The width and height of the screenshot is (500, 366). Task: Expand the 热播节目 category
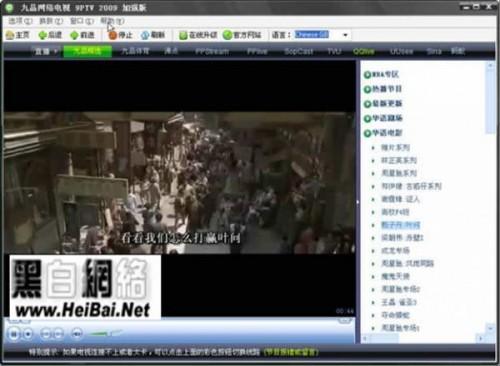point(383,89)
